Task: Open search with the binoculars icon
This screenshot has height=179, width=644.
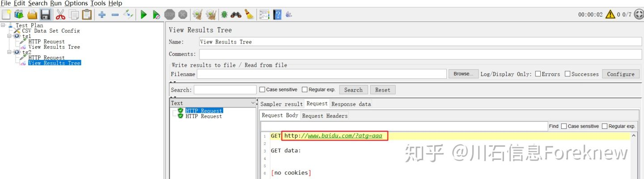Action: click(236, 14)
